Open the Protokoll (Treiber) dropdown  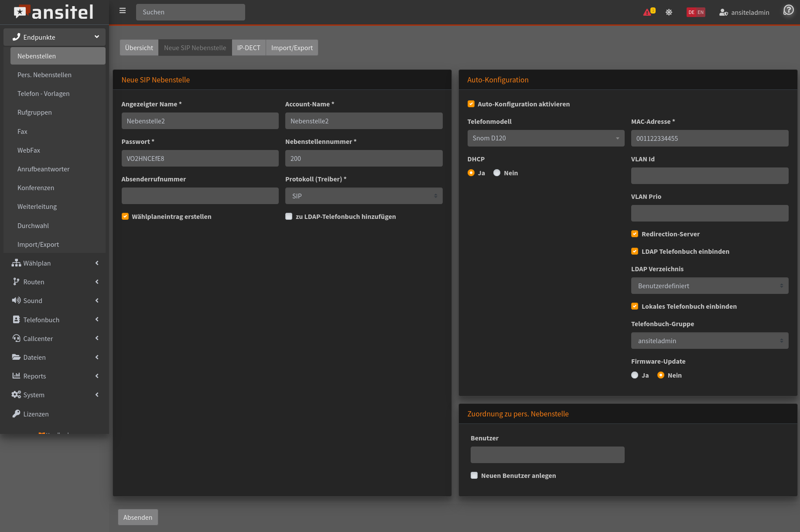pyautogui.click(x=364, y=196)
